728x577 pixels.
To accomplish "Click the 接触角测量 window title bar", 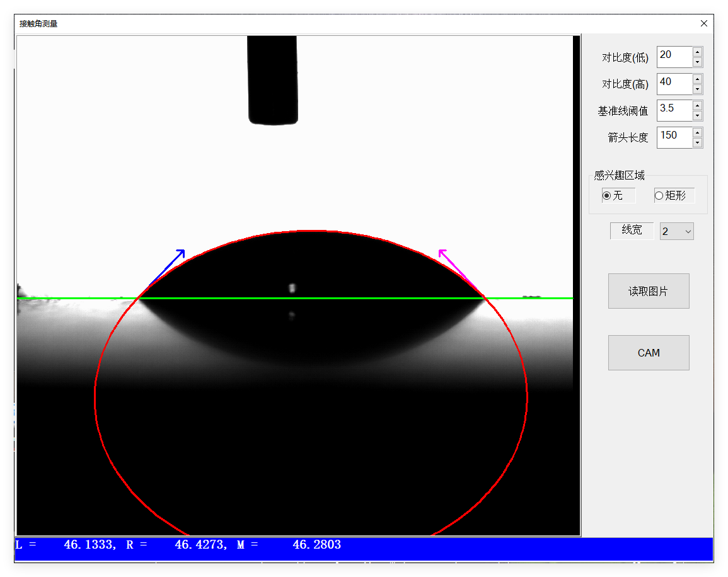I will coord(252,23).
